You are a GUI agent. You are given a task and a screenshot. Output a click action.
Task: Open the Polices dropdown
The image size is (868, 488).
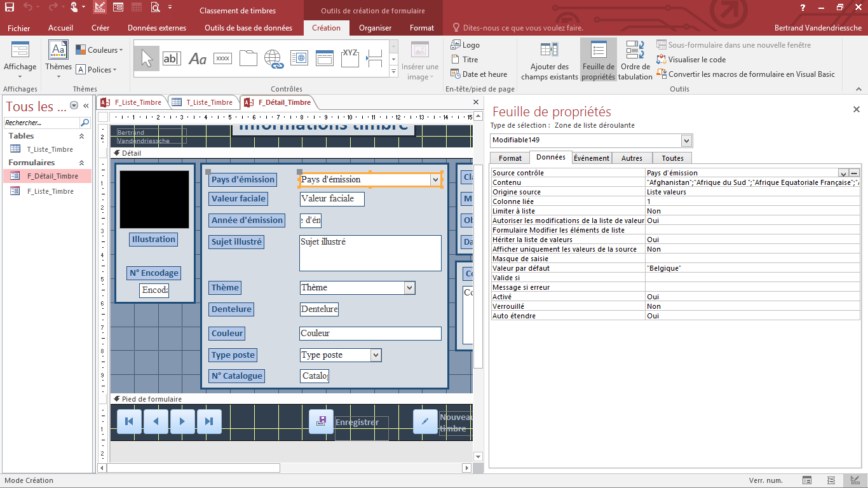coord(97,70)
